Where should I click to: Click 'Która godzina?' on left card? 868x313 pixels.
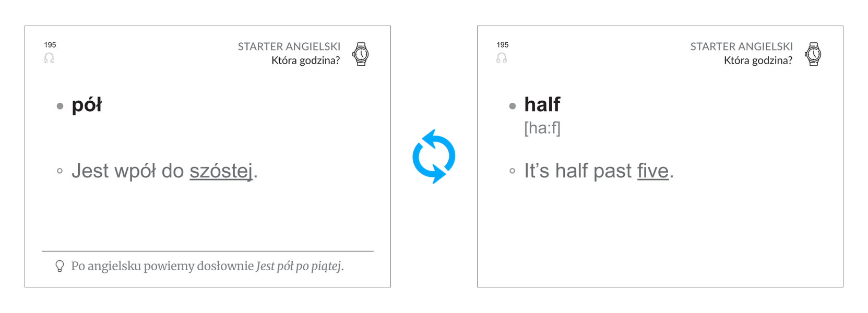(306, 61)
